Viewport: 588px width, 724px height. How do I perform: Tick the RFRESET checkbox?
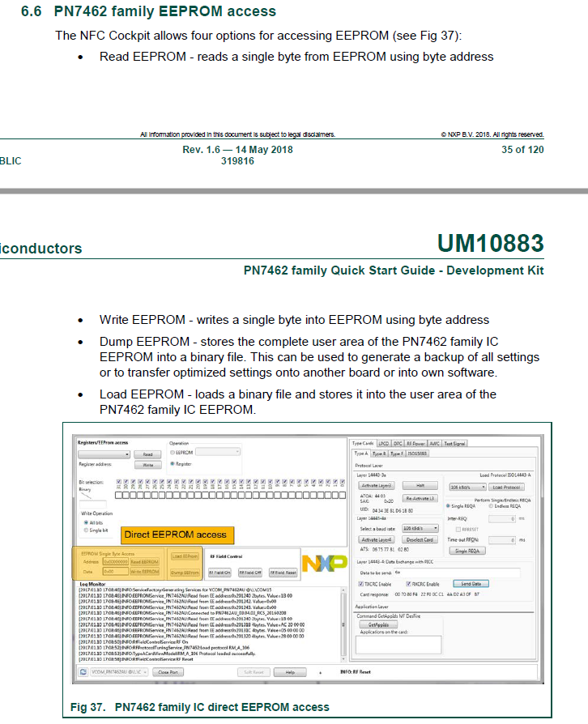pos(458,530)
